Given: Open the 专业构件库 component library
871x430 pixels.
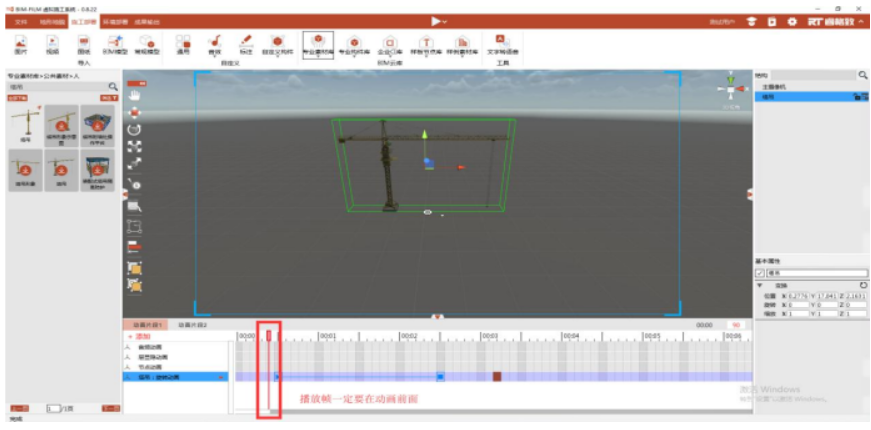Looking at the screenshot, I should tap(354, 46).
